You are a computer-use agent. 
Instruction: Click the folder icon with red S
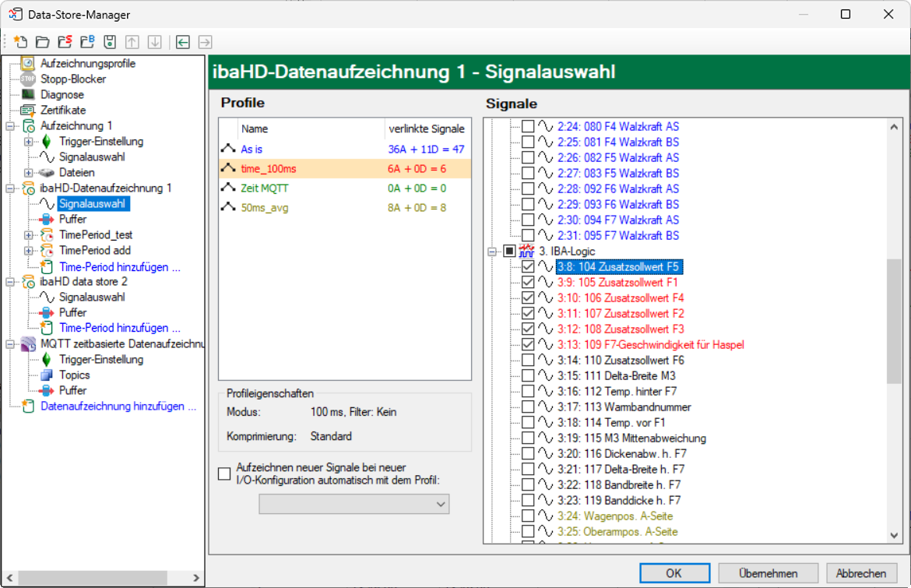coord(65,42)
